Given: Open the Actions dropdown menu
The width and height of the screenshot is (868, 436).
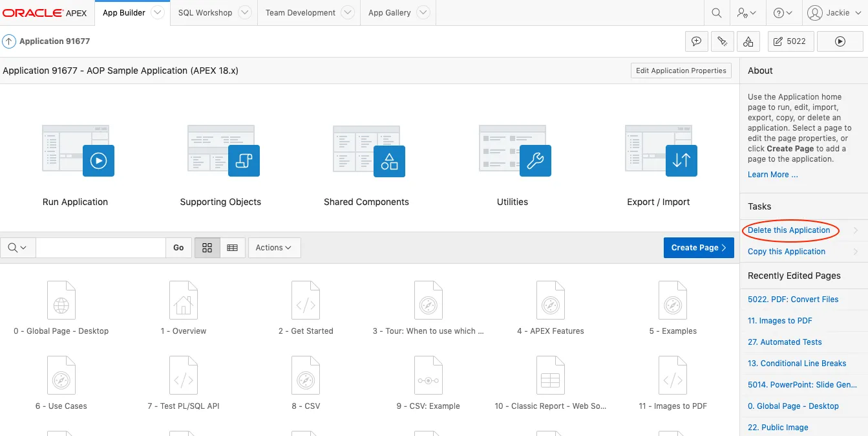Looking at the screenshot, I should [x=274, y=248].
